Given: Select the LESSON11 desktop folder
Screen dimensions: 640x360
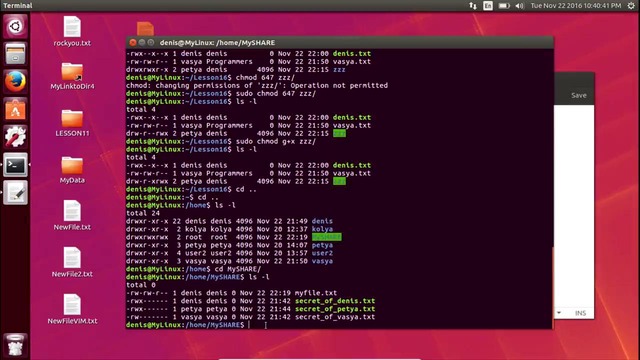Looking at the screenshot, I should click(x=72, y=123).
